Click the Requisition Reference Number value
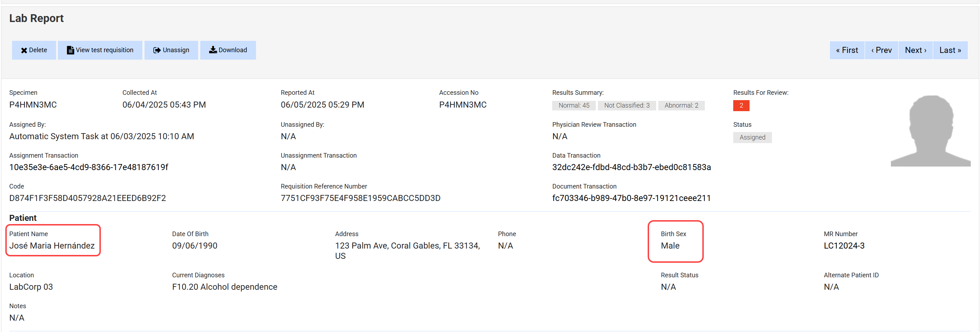This screenshot has height=332, width=980. (360, 198)
